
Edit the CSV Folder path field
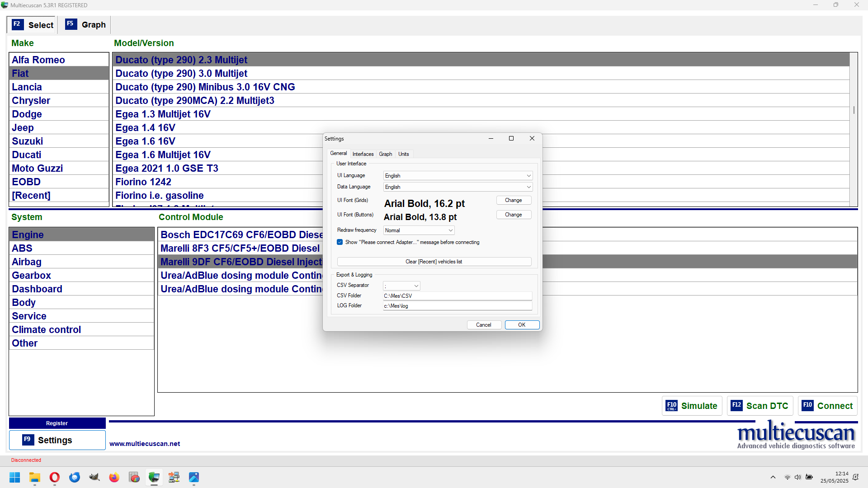458,296
